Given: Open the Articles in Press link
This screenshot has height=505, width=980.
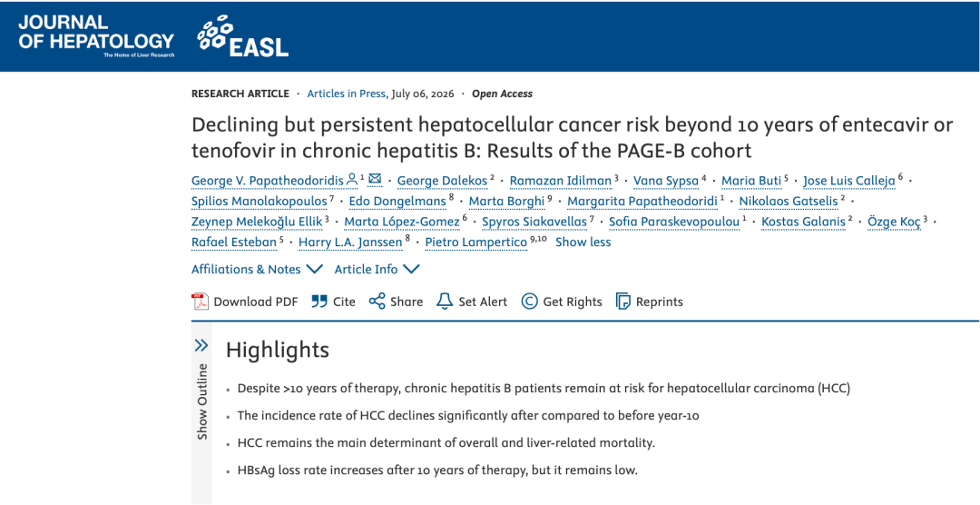Looking at the screenshot, I should click(347, 94).
